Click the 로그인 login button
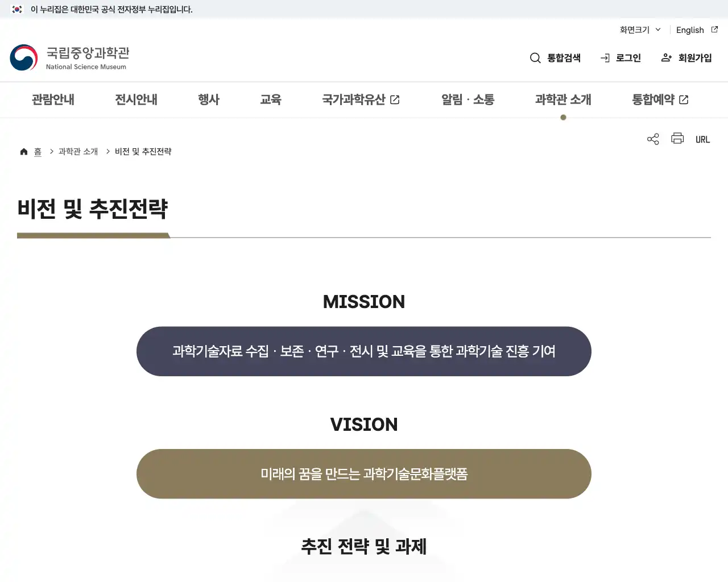The image size is (728, 582). click(x=621, y=58)
